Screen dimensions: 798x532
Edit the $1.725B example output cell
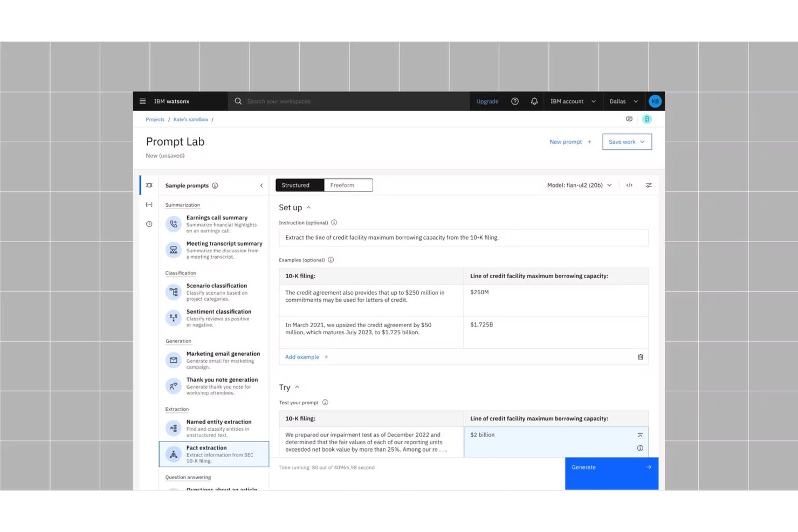pyautogui.click(x=556, y=332)
